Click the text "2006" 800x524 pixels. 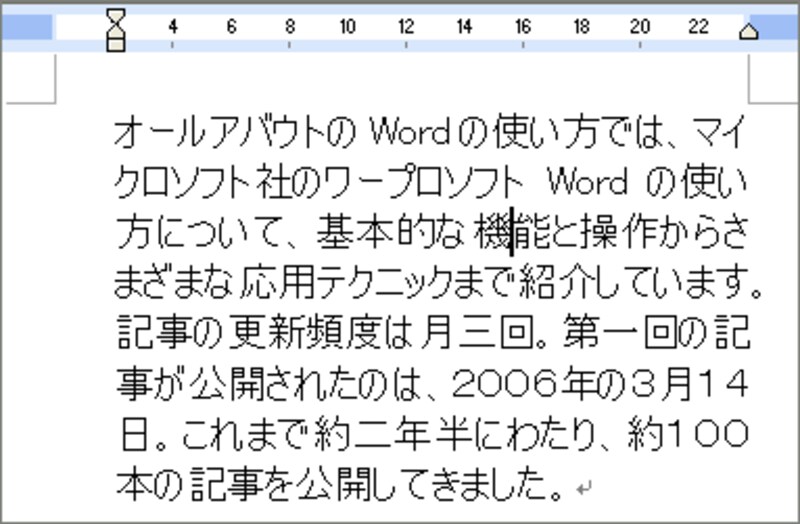[x=504, y=383]
